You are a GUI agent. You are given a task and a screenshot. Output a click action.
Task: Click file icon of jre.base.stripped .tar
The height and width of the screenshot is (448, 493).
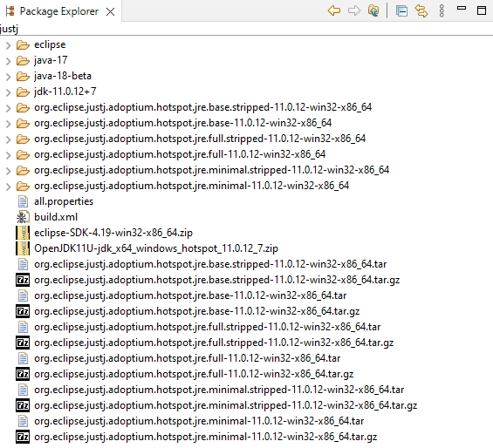pyautogui.click(x=23, y=264)
